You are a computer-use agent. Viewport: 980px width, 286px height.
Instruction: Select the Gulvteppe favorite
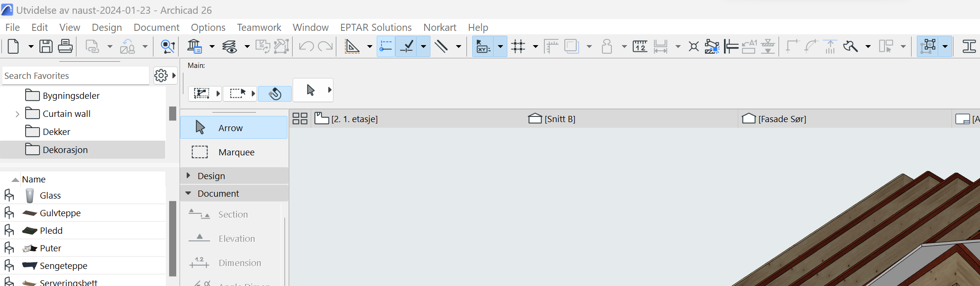point(60,213)
